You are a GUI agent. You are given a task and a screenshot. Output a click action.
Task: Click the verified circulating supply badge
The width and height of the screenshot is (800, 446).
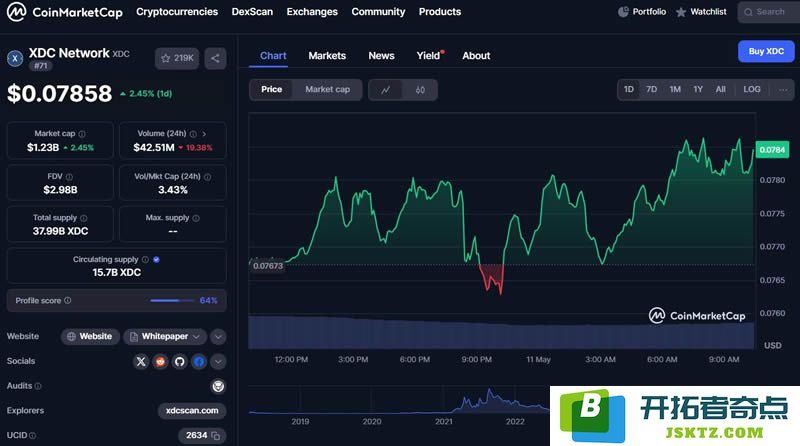pos(157,260)
